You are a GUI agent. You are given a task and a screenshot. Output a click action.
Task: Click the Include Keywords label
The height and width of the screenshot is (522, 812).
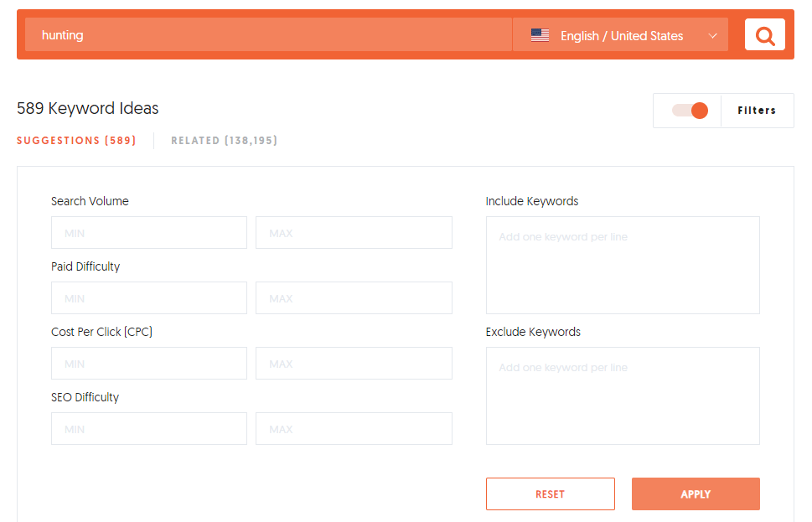tap(532, 201)
